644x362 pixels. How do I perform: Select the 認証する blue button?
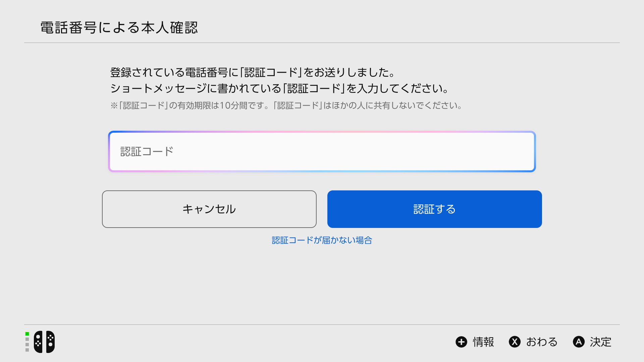[x=434, y=209]
